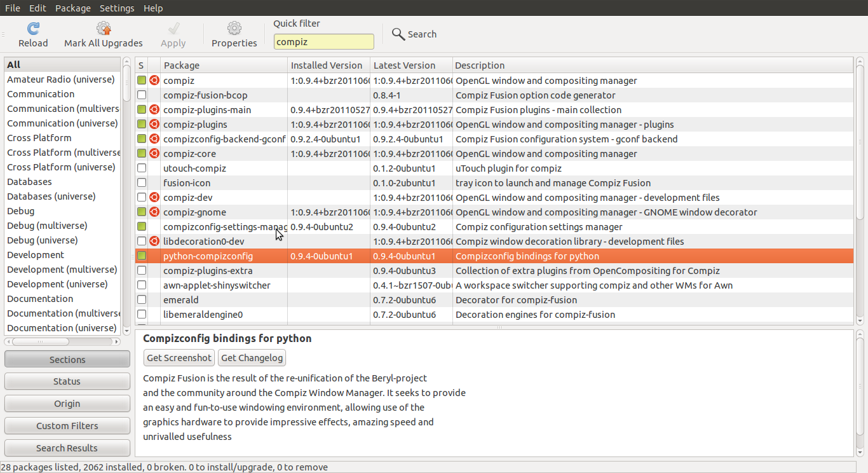Viewport: 868px width, 473px height.
Task: Select the awn-applet-shinyswitcher package row
Action: 494,285
